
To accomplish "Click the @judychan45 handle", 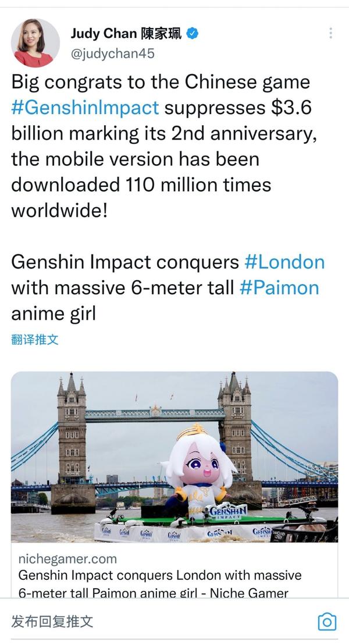I will click(113, 54).
